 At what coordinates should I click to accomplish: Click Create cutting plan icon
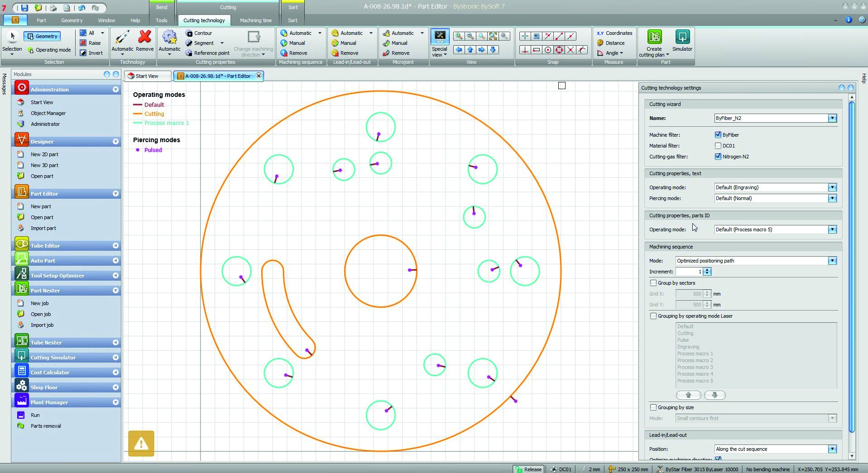tap(654, 37)
